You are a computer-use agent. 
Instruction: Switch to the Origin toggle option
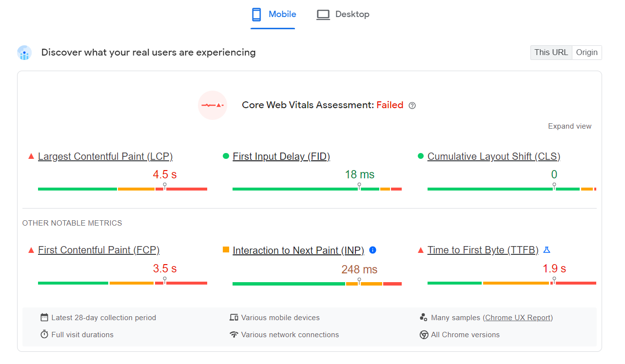(586, 53)
